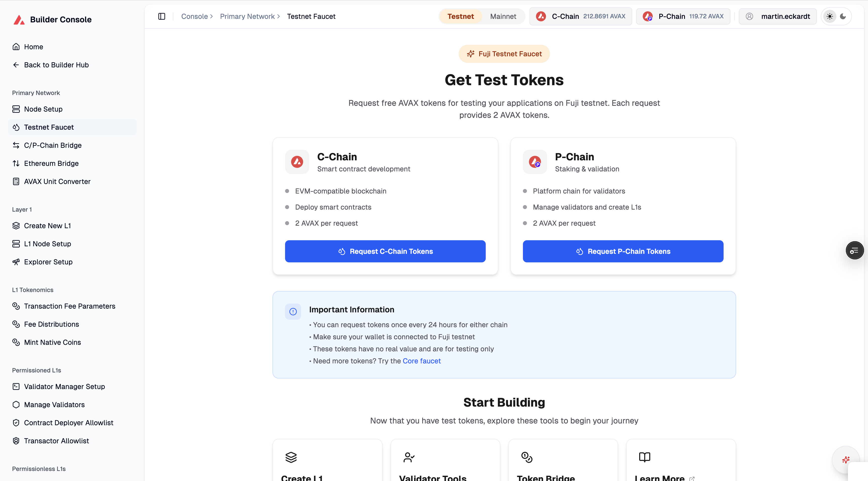Viewport: 868px width, 481px height.
Task: Open the P-Chain balance dropdown
Action: 683,16
